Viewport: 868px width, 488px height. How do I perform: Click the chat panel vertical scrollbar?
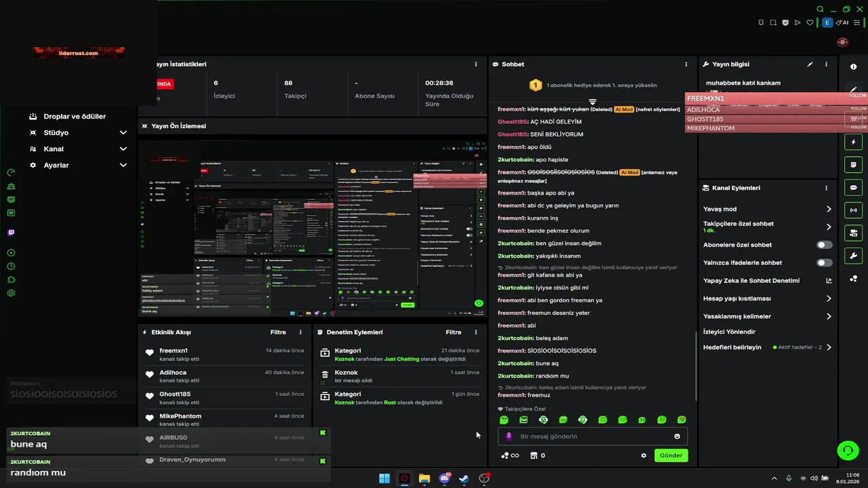(696, 366)
